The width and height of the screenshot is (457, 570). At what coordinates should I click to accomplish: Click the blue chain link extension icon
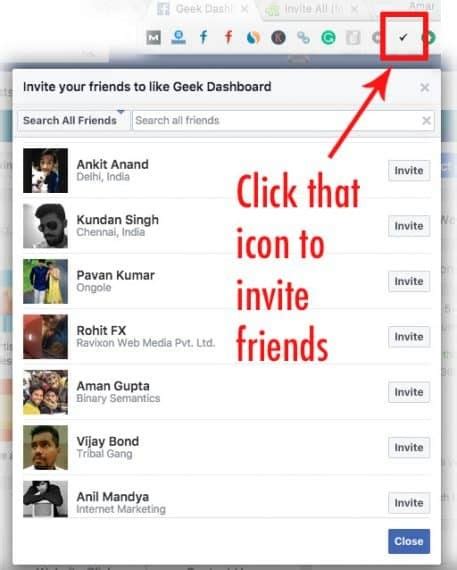(x=303, y=37)
